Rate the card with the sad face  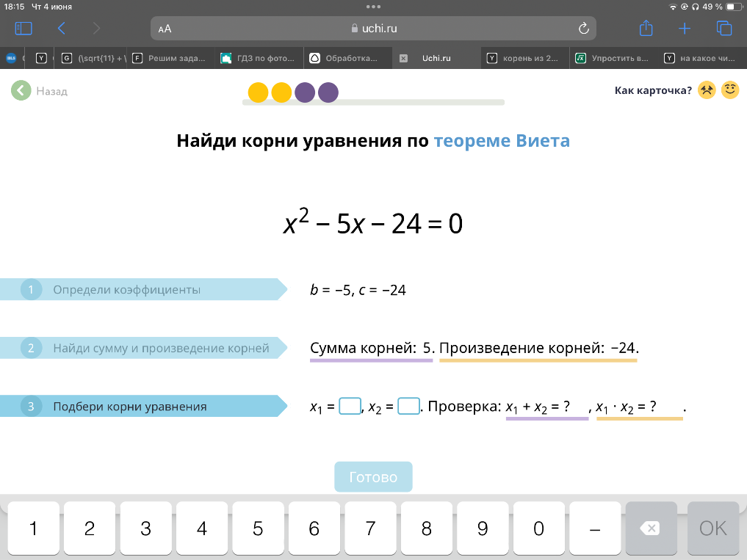707,90
